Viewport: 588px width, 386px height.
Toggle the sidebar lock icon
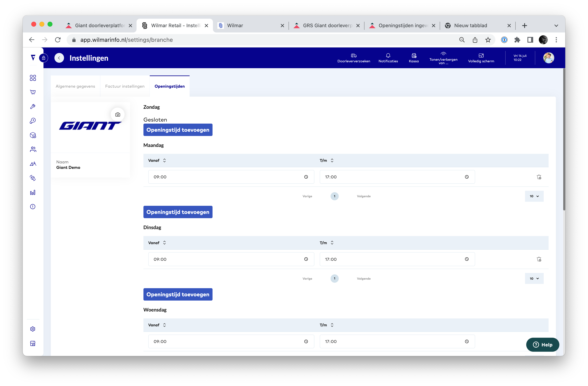(43, 58)
